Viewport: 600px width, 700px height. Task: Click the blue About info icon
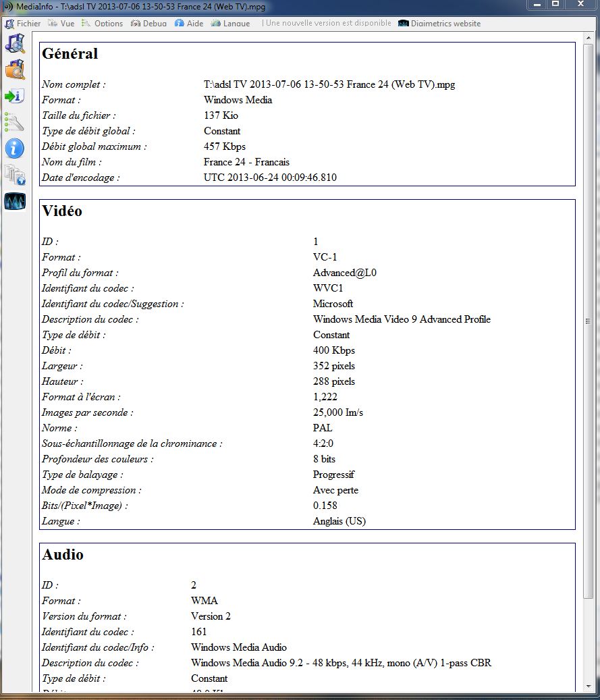coord(15,149)
